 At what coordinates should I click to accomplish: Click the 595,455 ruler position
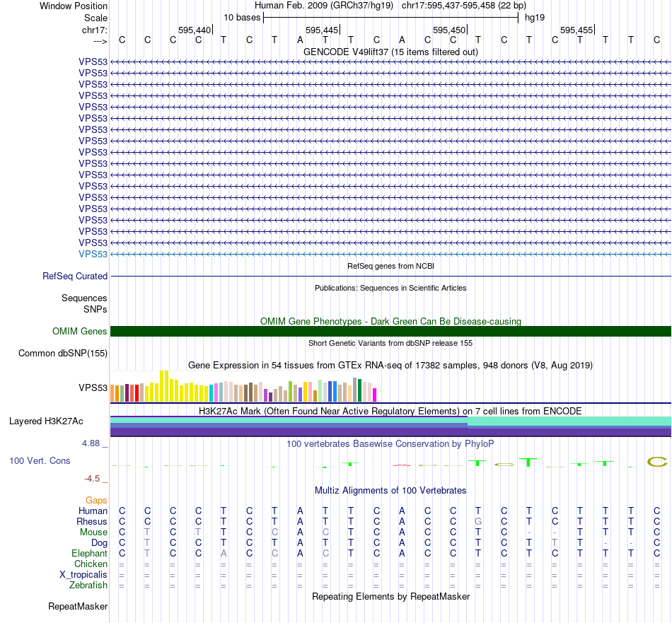(577, 30)
